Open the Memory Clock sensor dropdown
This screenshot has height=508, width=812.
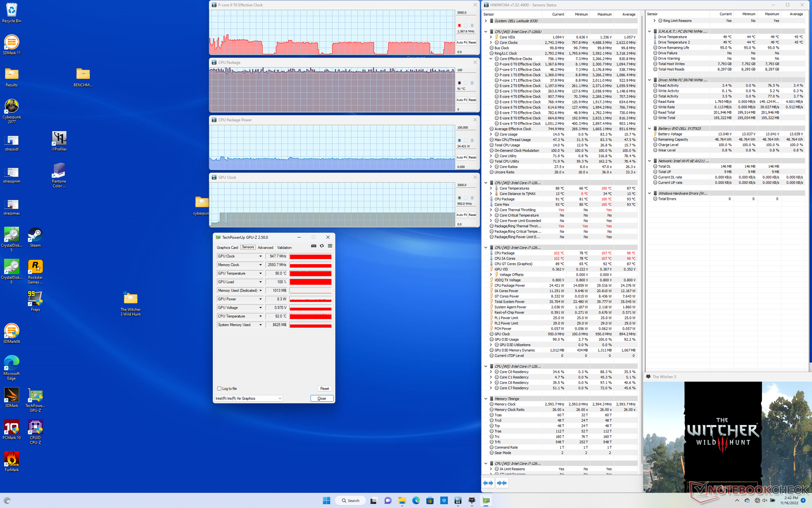[261, 265]
